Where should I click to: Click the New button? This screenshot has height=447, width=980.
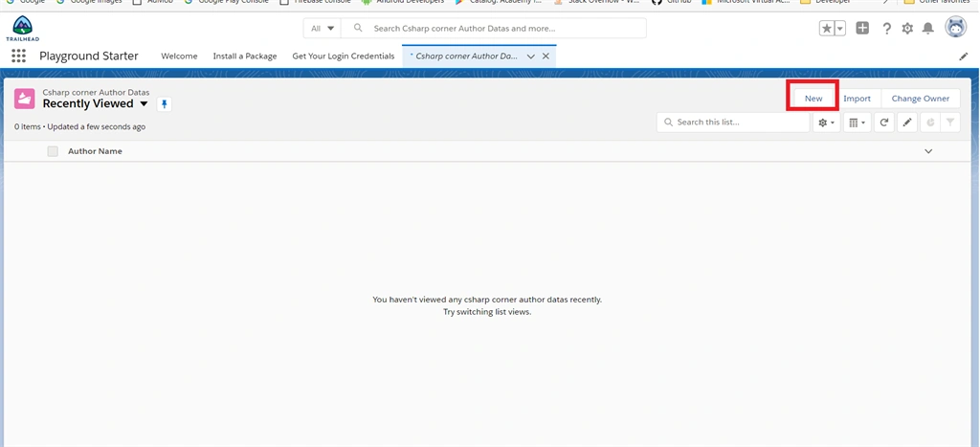click(813, 99)
